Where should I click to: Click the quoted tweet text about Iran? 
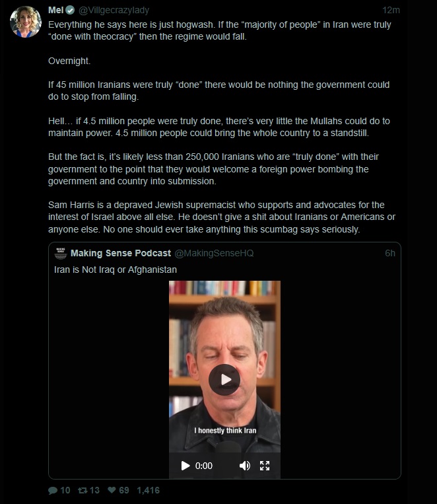click(x=116, y=270)
